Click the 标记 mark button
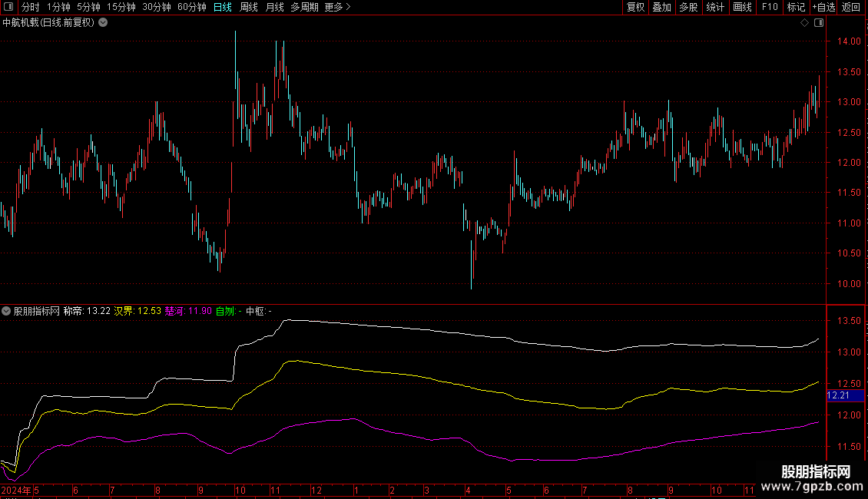The height and width of the screenshot is (499, 868). (x=796, y=7)
